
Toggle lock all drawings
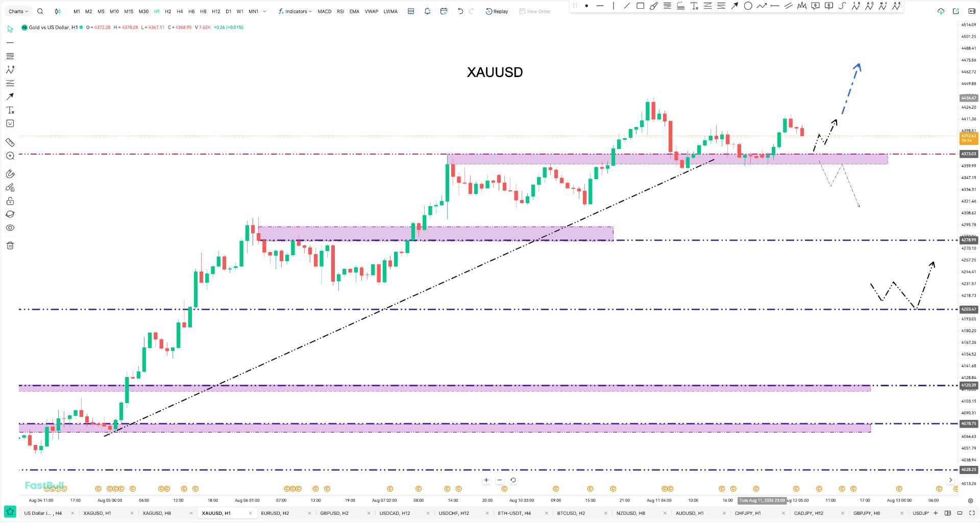(x=10, y=201)
